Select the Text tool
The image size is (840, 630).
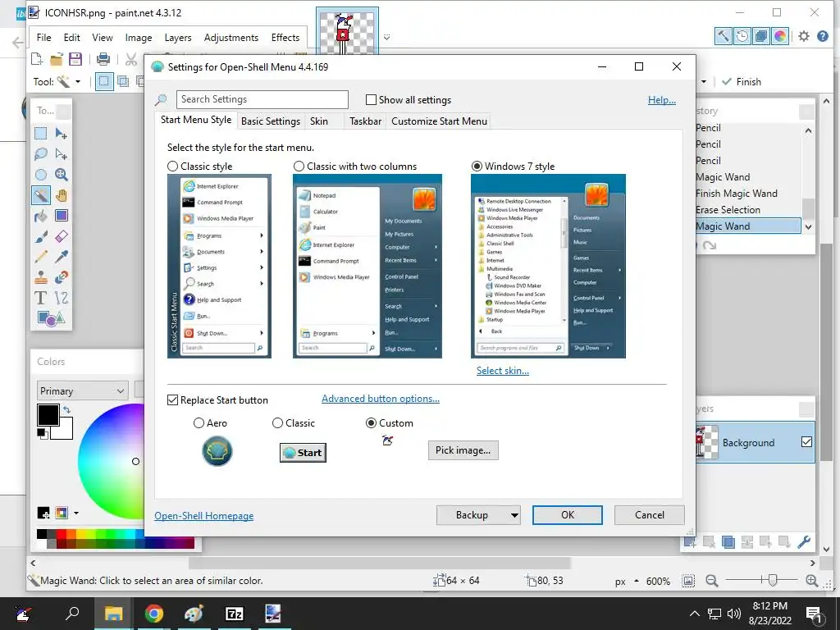[x=41, y=297]
